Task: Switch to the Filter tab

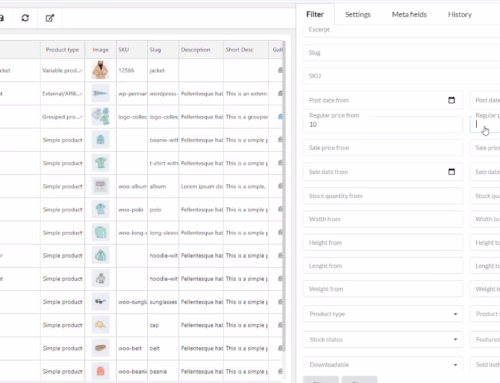Action: point(315,14)
